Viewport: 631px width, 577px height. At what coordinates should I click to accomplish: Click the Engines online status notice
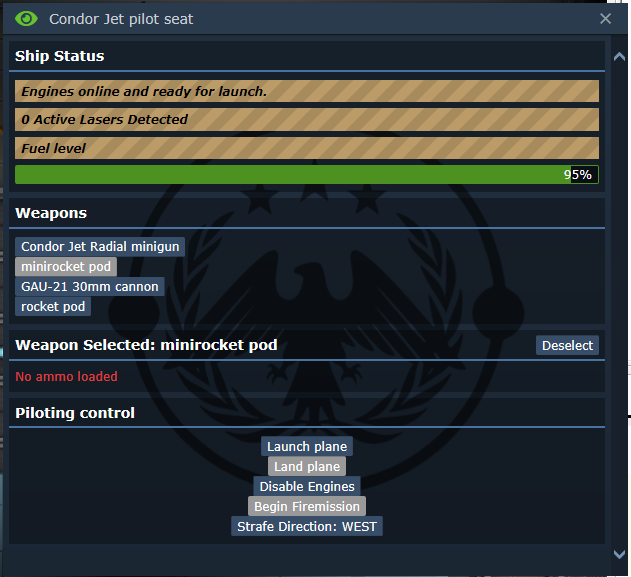coord(307,91)
